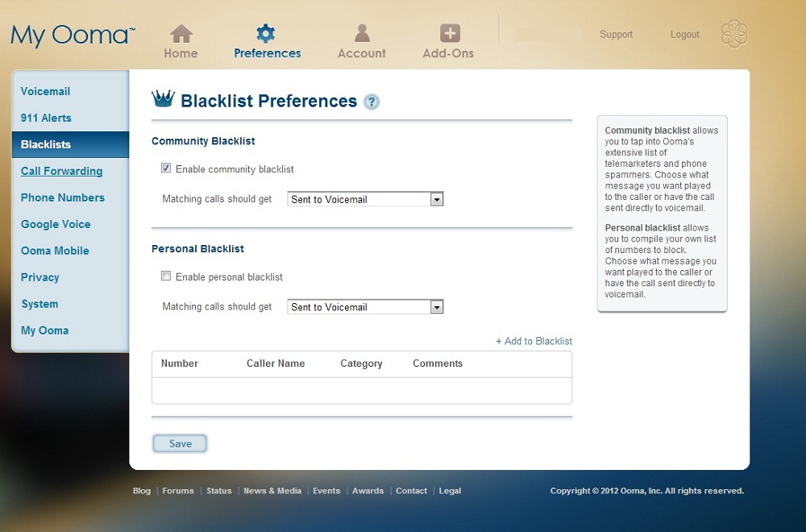Open the Support link
This screenshot has height=532, width=806.
[616, 35]
